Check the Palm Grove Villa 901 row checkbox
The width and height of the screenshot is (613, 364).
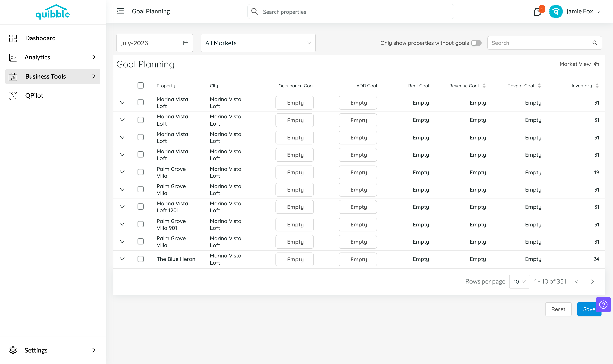(x=140, y=224)
